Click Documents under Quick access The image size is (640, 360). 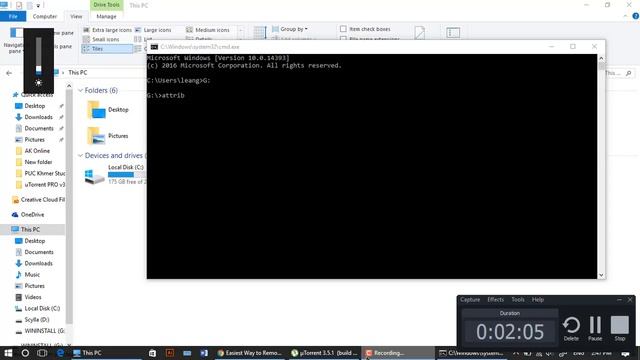(x=39, y=128)
